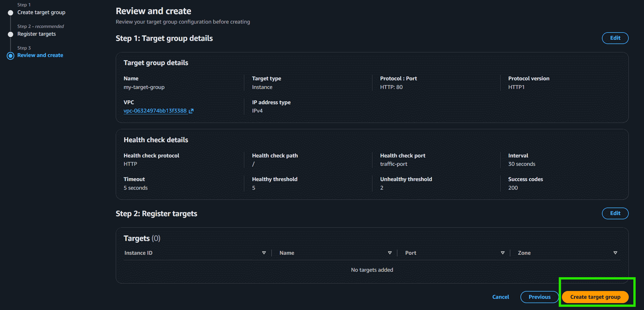The image size is (644, 310).
Task: Select the Healthy threshold label
Action: click(275, 179)
